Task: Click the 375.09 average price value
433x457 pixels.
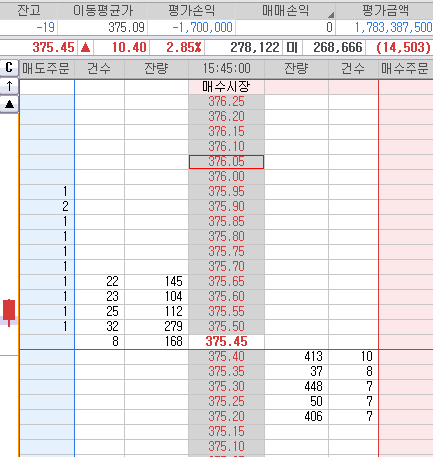Action: tap(126, 27)
